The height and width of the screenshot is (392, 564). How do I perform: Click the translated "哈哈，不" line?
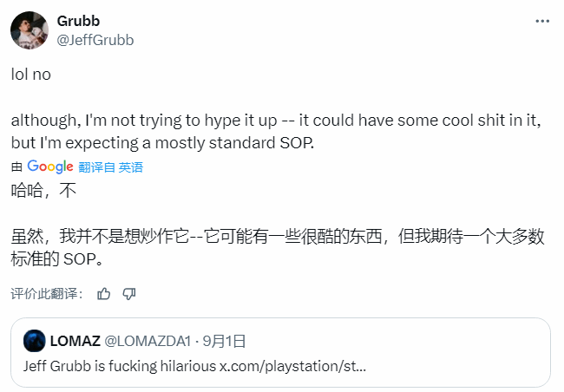(43, 190)
